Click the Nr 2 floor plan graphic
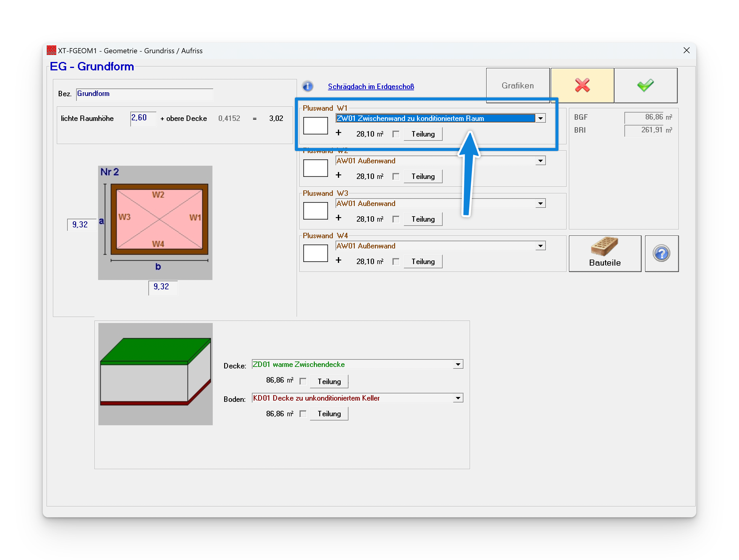The width and height of the screenshot is (739, 560). pyautogui.click(x=155, y=222)
